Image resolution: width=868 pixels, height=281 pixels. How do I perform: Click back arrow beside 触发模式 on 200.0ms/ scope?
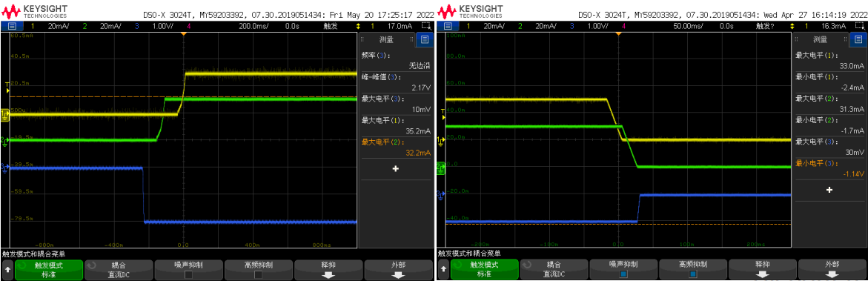click(x=7, y=269)
